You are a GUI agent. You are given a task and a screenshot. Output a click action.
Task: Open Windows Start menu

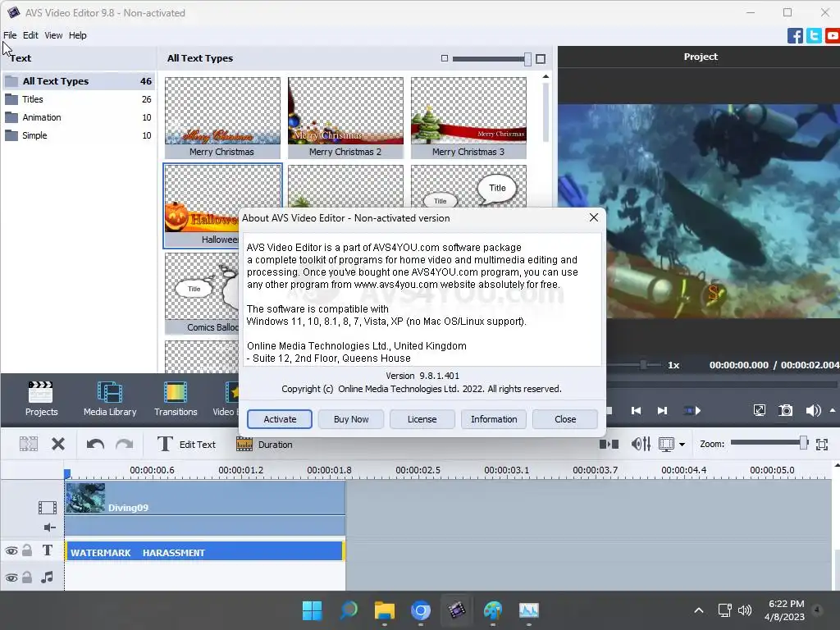point(312,610)
